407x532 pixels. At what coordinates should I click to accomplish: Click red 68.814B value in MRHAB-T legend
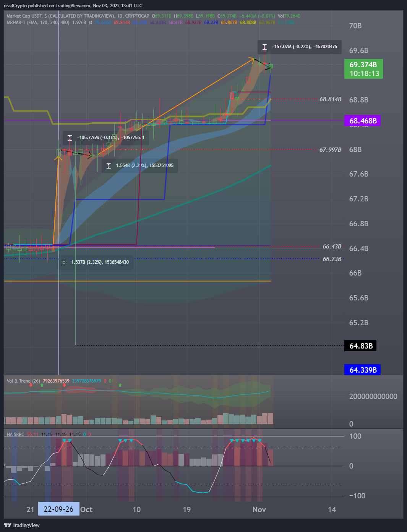(x=122, y=23)
